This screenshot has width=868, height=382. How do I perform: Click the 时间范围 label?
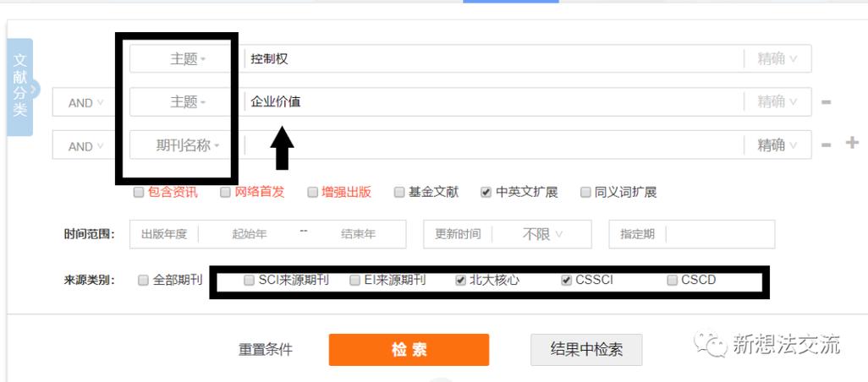point(89,234)
